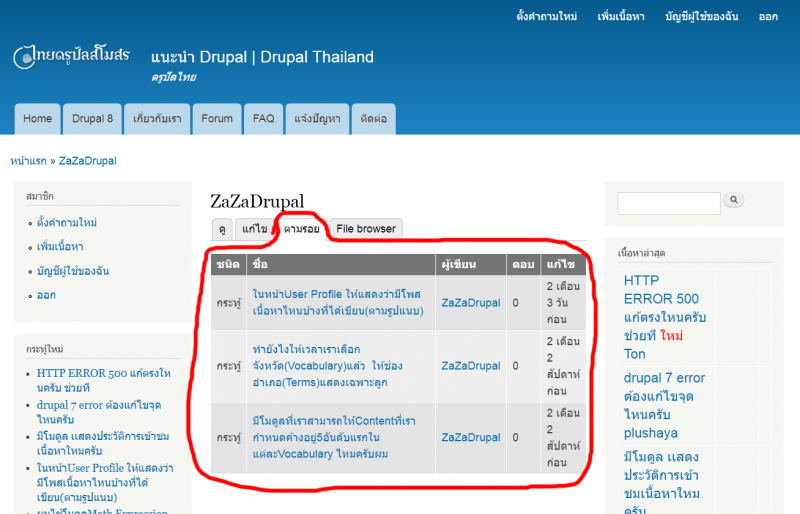Open the ติดต่อ navigation tab
The width and height of the screenshot is (800, 514).
click(373, 119)
